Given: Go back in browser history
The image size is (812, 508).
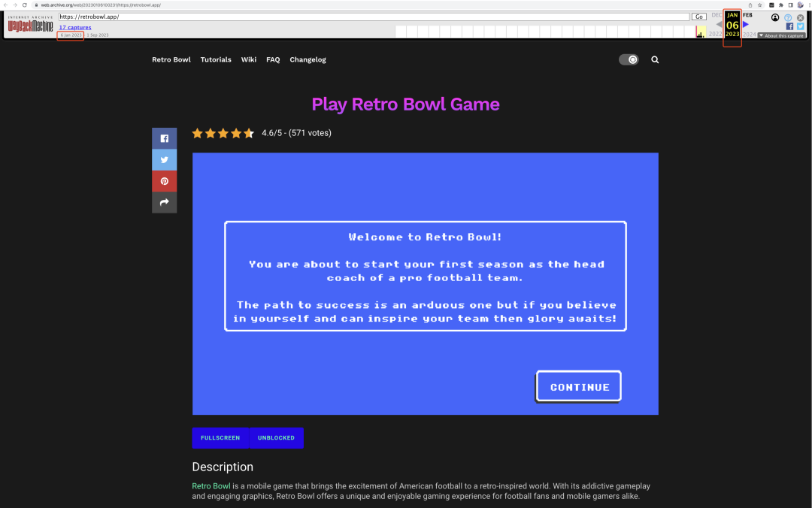Looking at the screenshot, I should [6, 5].
